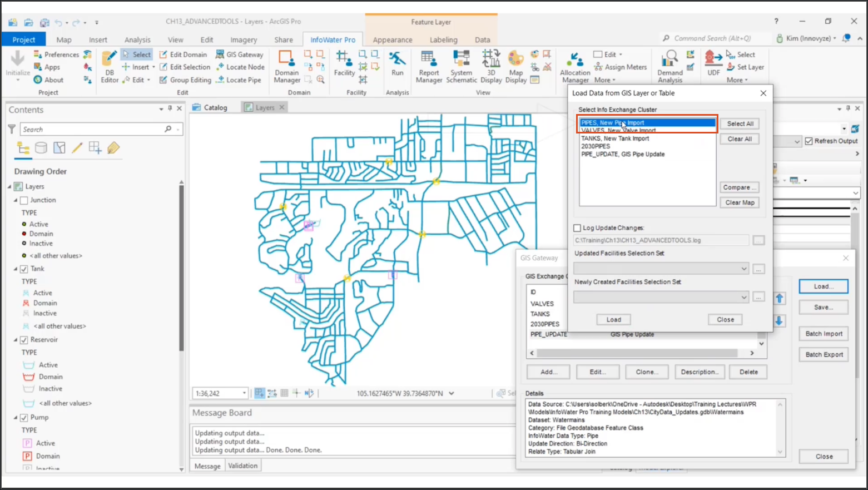Collapse the Junction layer node
Viewport: 868px width, 490px height.
point(16,200)
